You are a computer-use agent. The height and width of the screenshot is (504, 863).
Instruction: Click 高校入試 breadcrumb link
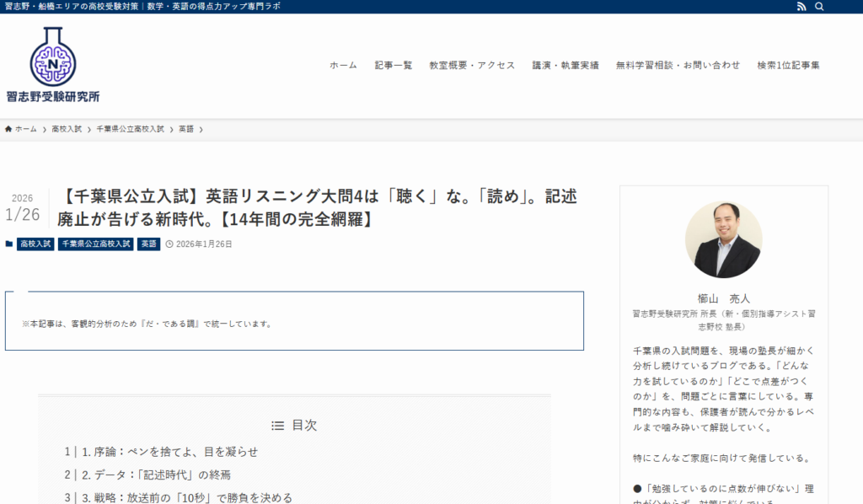(x=67, y=129)
